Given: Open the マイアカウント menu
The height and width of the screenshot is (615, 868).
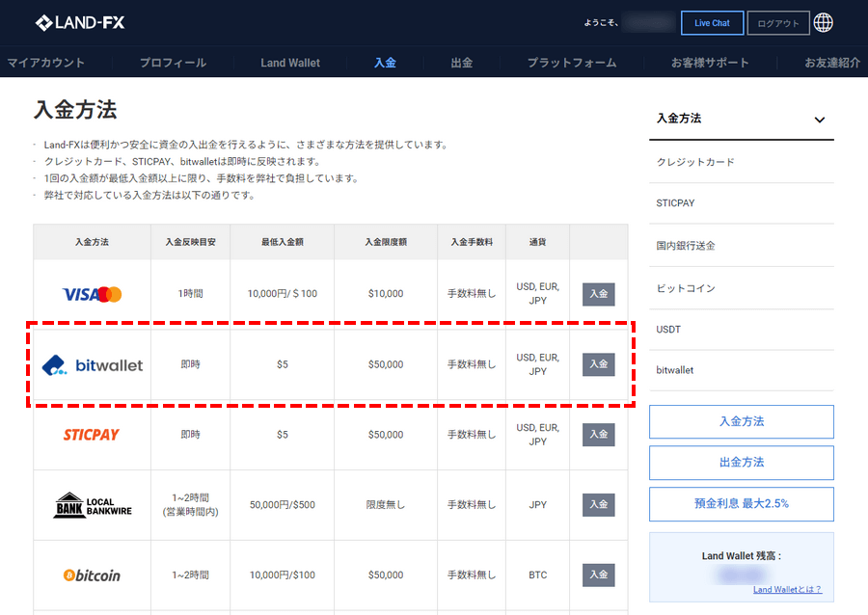Looking at the screenshot, I should tap(46, 63).
